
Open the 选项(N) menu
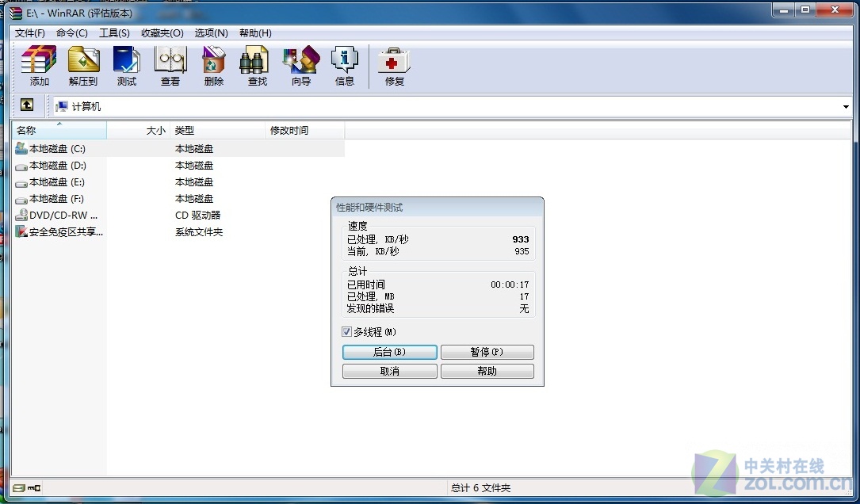211,33
